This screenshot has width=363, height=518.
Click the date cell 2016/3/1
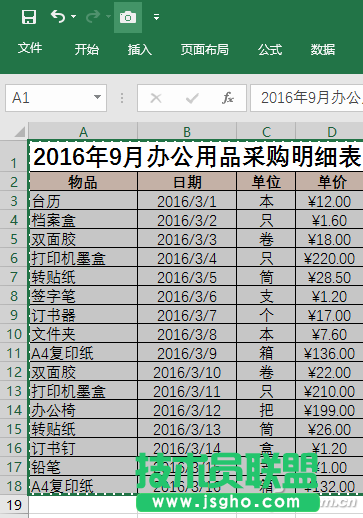(187, 201)
